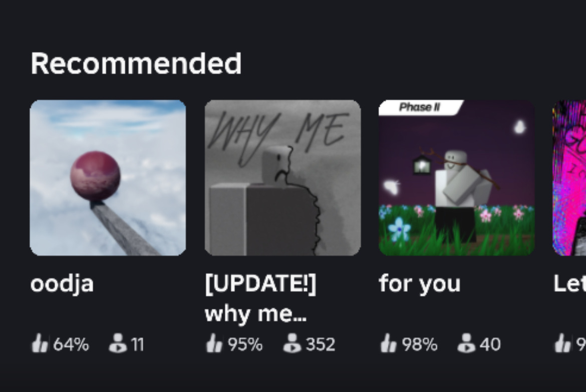Click the cut-off Let... game title
586x392 pixels.
click(569, 284)
